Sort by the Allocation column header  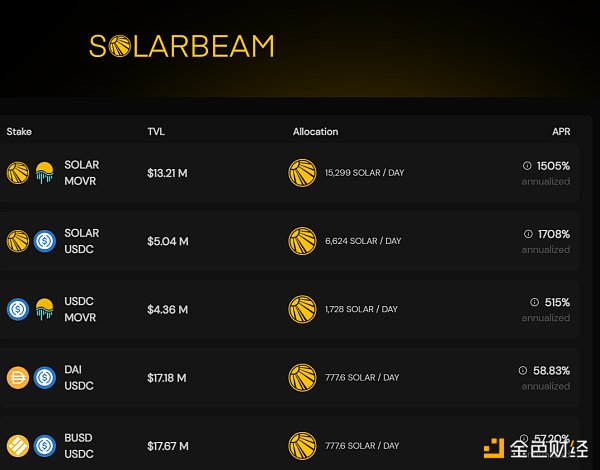coord(315,132)
